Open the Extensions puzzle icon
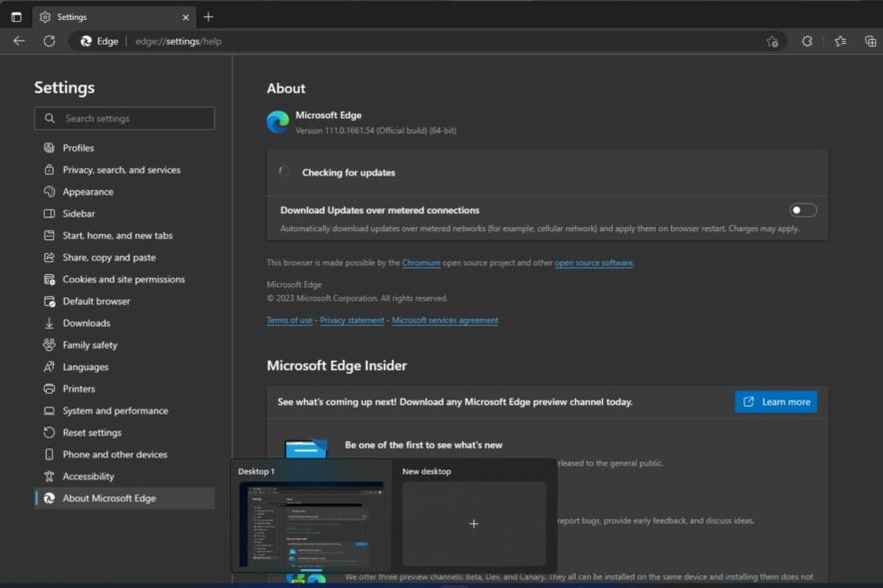This screenshot has height=588, width=883. click(807, 41)
